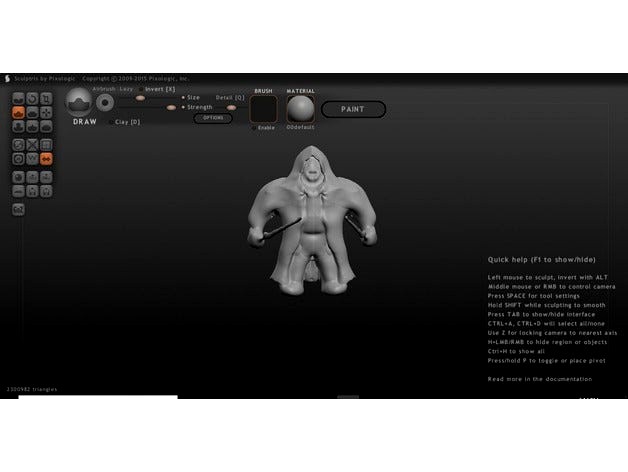Select the Rotate tool icon
Viewport: 628px width, 472px height.
click(x=32, y=98)
